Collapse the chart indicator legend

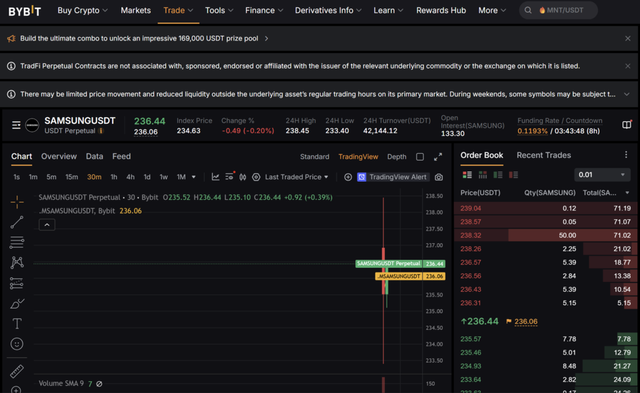[47, 225]
